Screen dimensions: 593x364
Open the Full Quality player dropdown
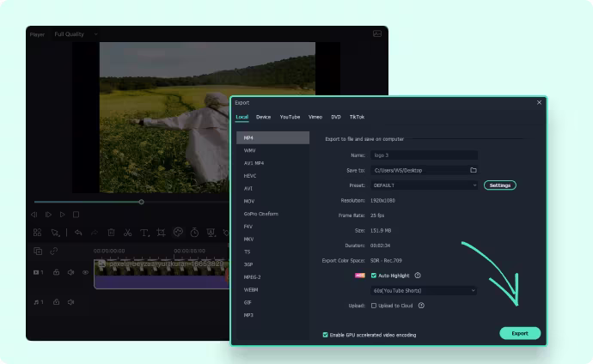[x=76, y=34]
